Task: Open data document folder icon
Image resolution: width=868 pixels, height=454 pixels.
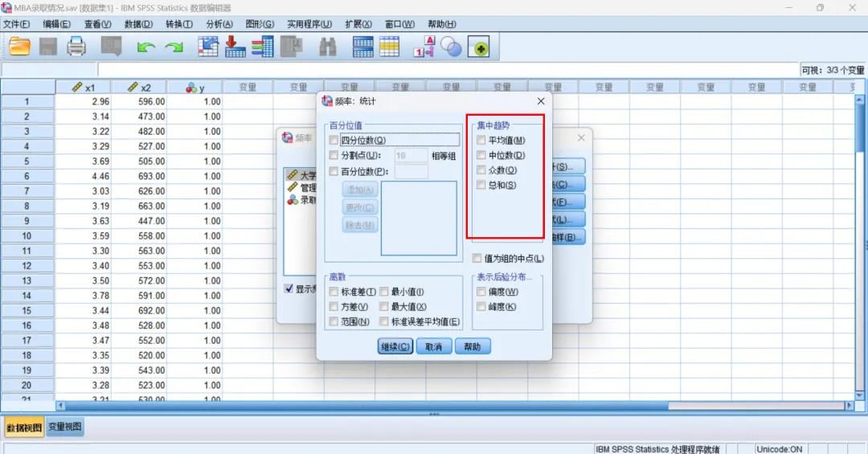Action: [x=19, y=47]
